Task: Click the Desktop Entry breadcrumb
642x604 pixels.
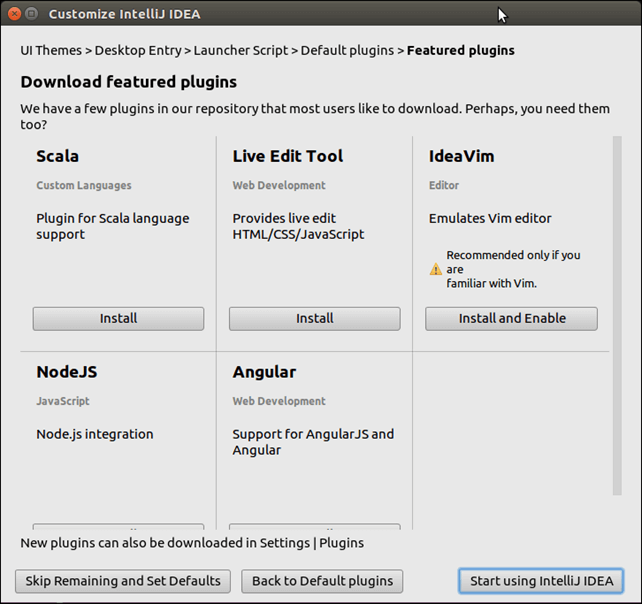Action: [x=138, y=50]
